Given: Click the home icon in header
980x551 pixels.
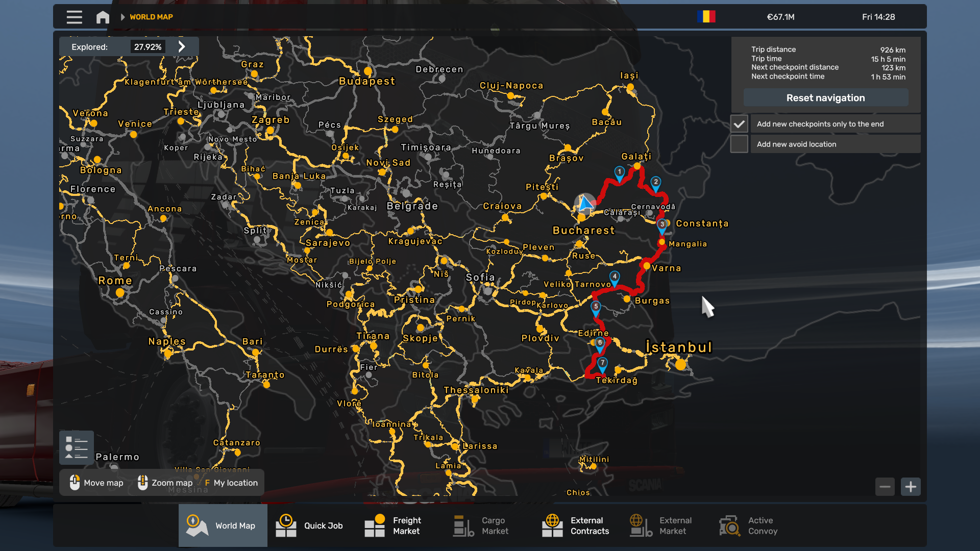Looking at the screenshot, I should click(x=103, y=17).
